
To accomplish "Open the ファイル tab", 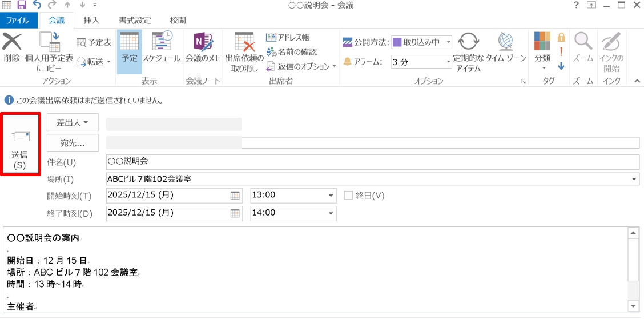I will point(18,20).
